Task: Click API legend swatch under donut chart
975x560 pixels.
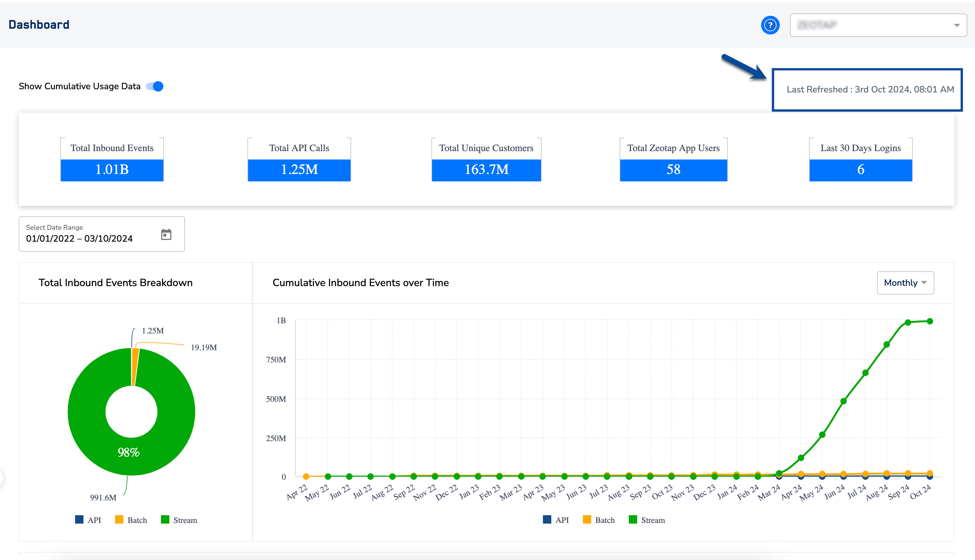Action: (79, 520)
